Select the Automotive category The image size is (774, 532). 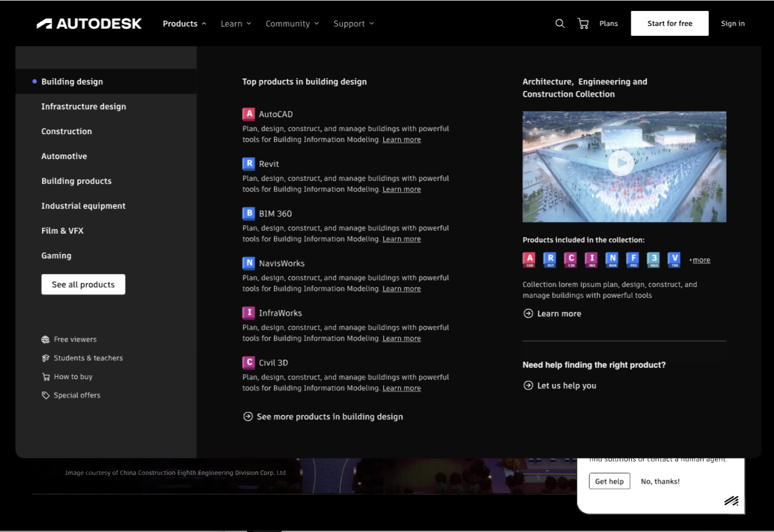pyautogui.click(x=64, y=156)
